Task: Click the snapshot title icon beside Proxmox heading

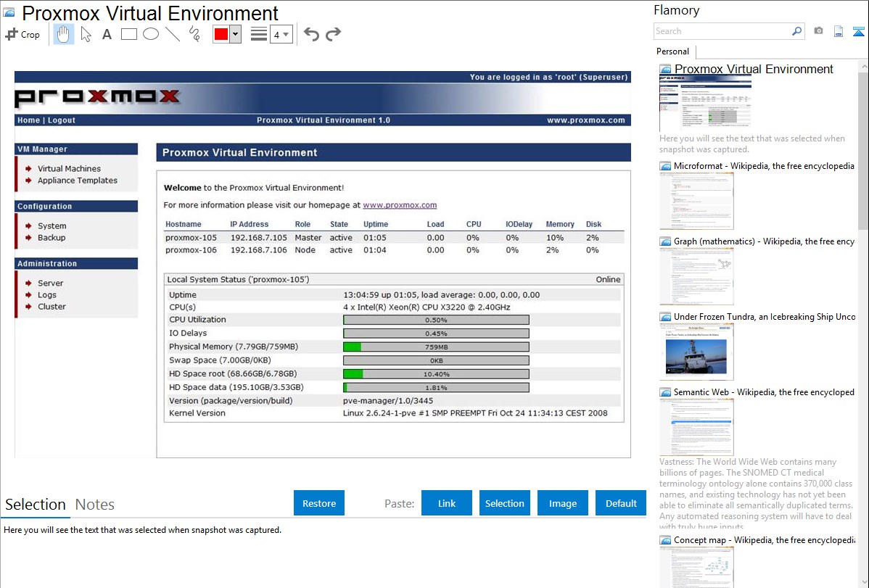Action: click(9, 12)
